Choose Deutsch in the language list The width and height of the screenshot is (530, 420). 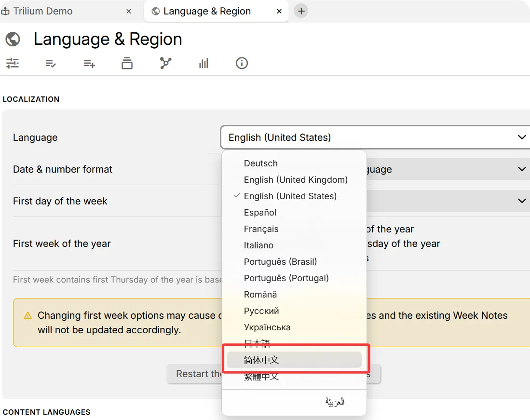point(261,163)
